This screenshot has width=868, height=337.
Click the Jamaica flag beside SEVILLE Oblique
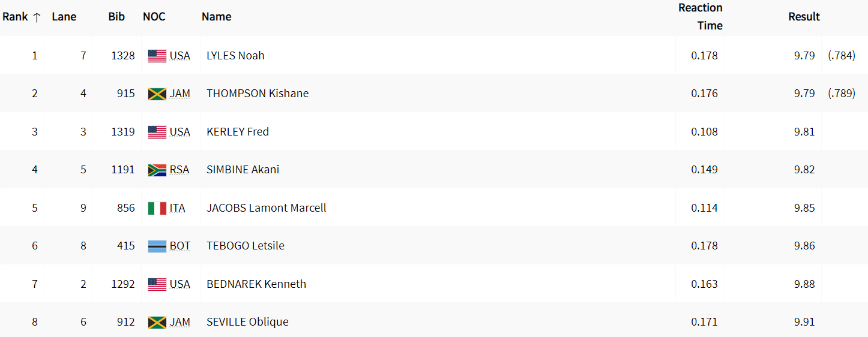point(157,322)
